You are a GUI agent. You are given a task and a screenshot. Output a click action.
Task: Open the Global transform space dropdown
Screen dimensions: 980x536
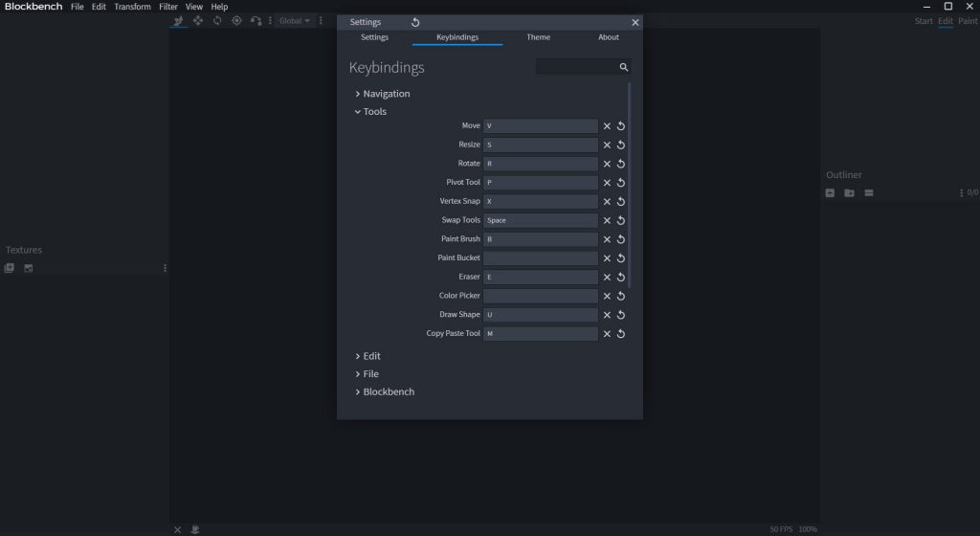(x=295, y=21)
